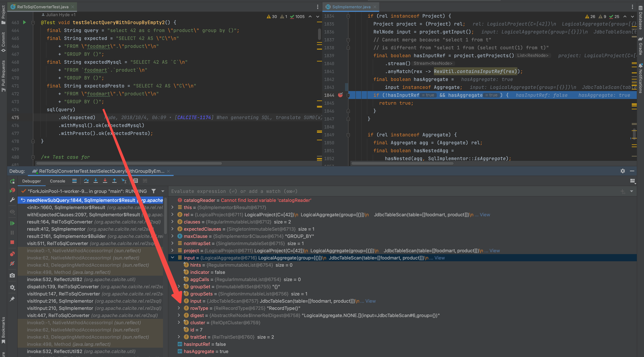This screenshot has height=357, width=644.
Task: Expand the 'expectedClauses' variable node
Action: click(x=172, y=229)
